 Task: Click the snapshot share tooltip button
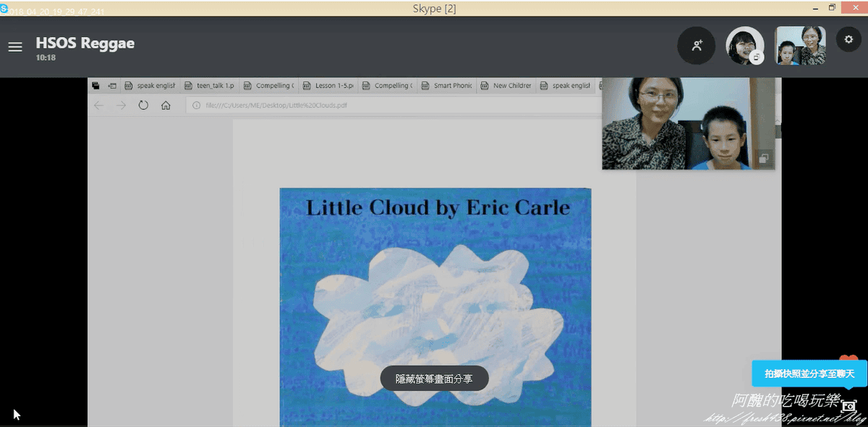(x=808, y=374)
